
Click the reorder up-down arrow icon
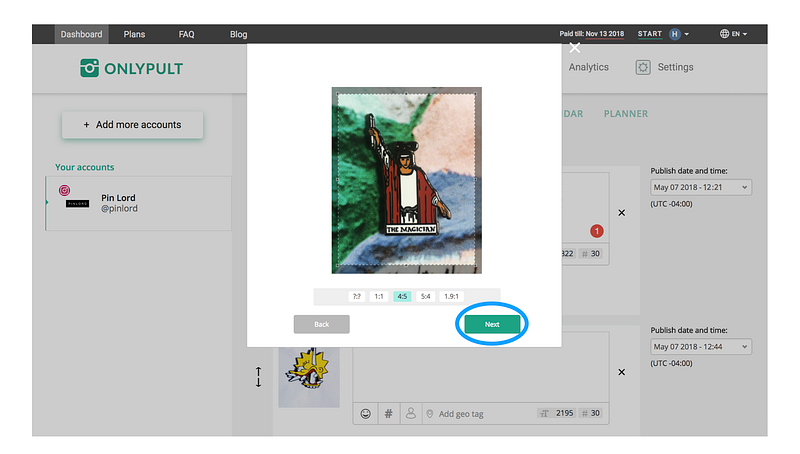tap(258, 377)
